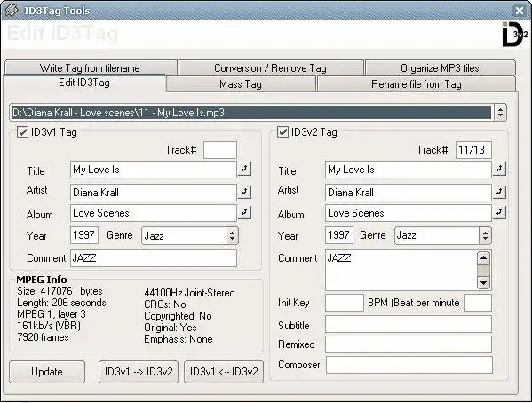Screen dimensions: 532x403
Task: Click the ID3v1 Year field
Action: point(84,235)
